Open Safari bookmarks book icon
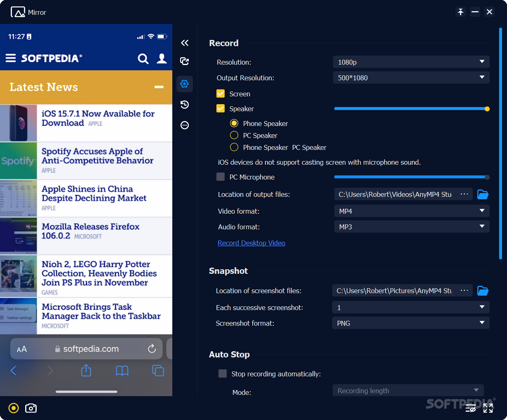Viewport: 507px width, 420px height. click(x=122, y=371)
